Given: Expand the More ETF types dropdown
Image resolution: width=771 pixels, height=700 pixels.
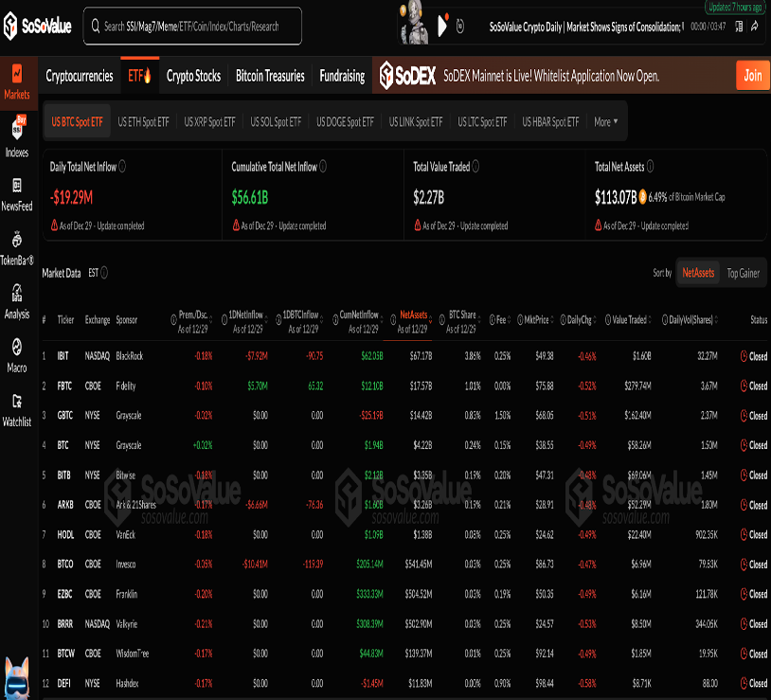Looking at the screenshot, I should [x=605, y=122].
